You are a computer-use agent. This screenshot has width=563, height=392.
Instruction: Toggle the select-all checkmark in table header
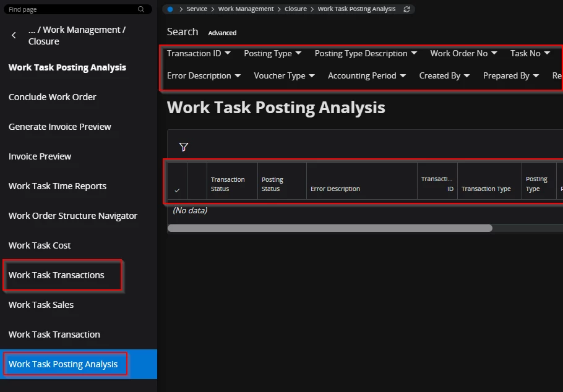point(177,190)
